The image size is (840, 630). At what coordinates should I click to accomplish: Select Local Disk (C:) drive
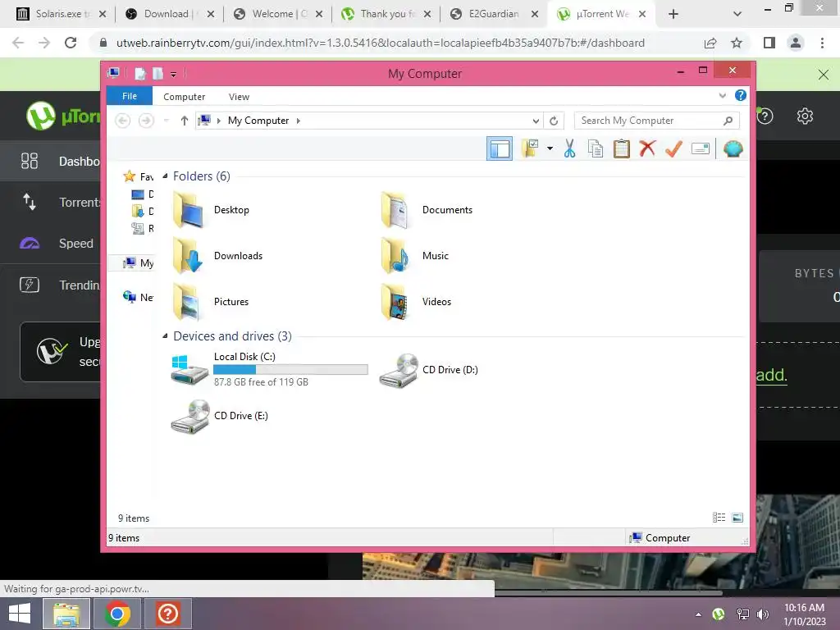(269, 369)
